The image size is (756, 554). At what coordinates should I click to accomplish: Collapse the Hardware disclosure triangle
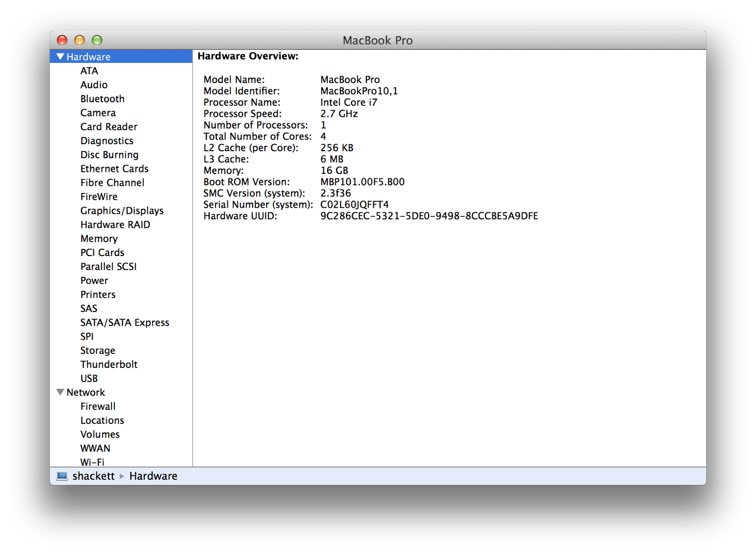coord(61,57)
